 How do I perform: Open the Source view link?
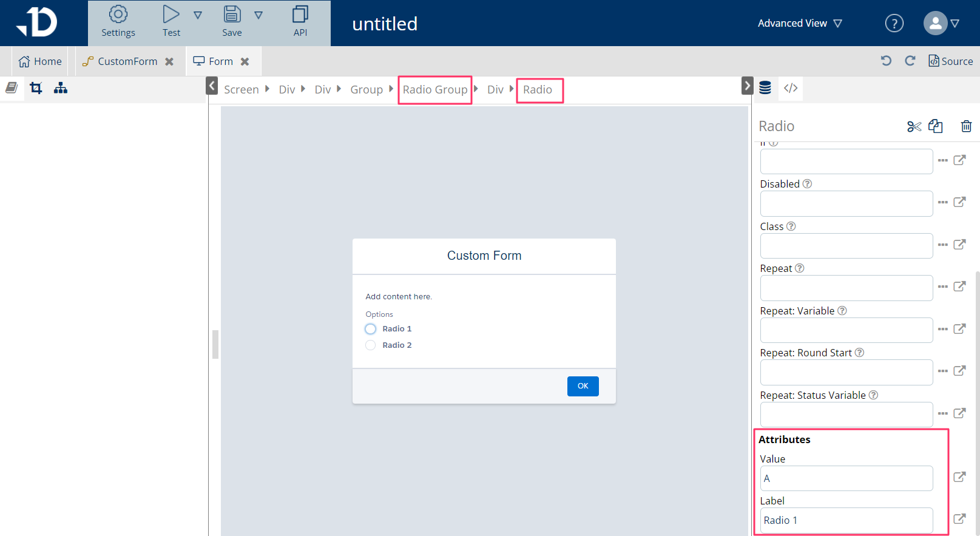click(x=951, y=61)
